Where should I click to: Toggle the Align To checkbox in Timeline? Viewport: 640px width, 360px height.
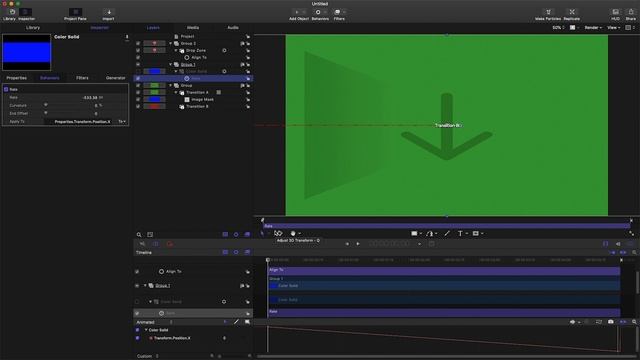(137, 271)
